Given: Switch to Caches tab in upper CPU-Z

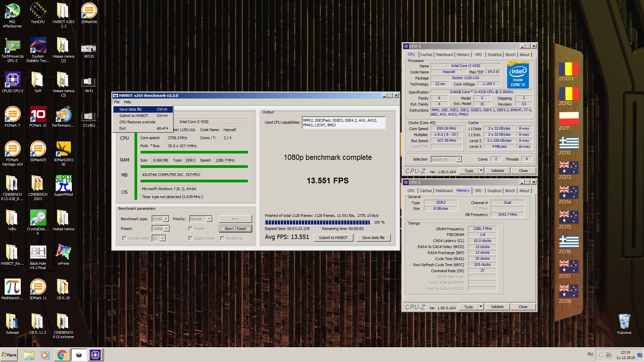Looking at the screenshot, I should point(426,55).
